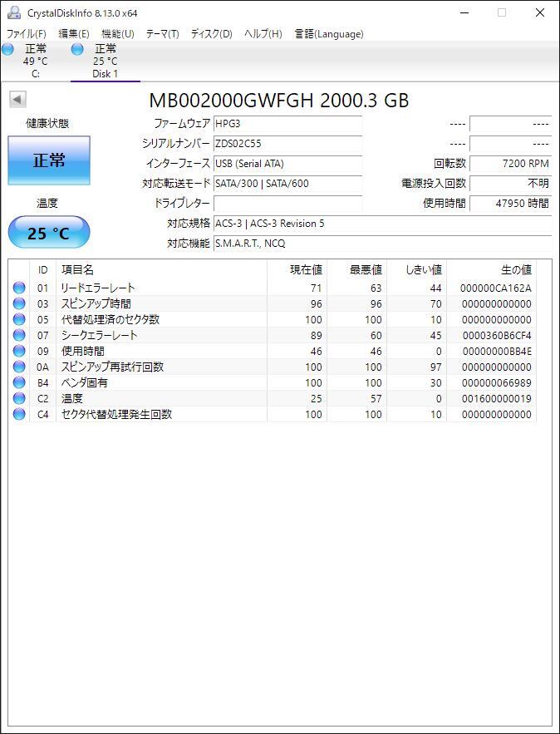Click the empty ドライブレター field

287,204
